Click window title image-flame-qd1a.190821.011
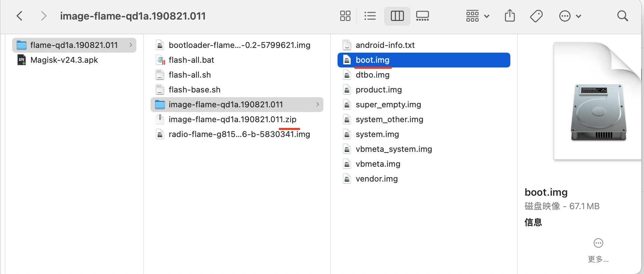Image resolution: width=644 pixels, height=274 pixels. coord(133,16)
